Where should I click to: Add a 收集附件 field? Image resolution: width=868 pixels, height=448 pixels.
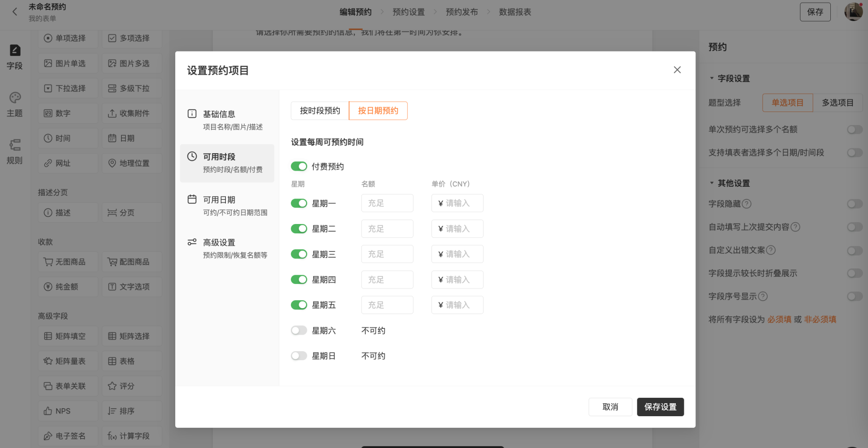pyautogui.click(x=132, y=113)
